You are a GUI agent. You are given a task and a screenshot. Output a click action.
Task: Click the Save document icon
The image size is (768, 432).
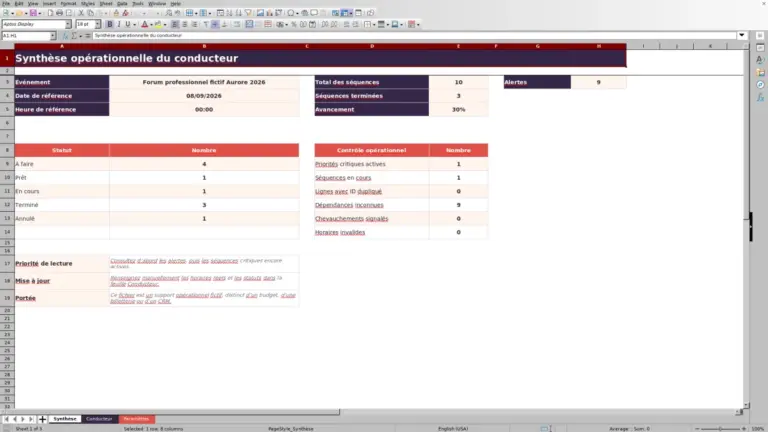(33, 13)
